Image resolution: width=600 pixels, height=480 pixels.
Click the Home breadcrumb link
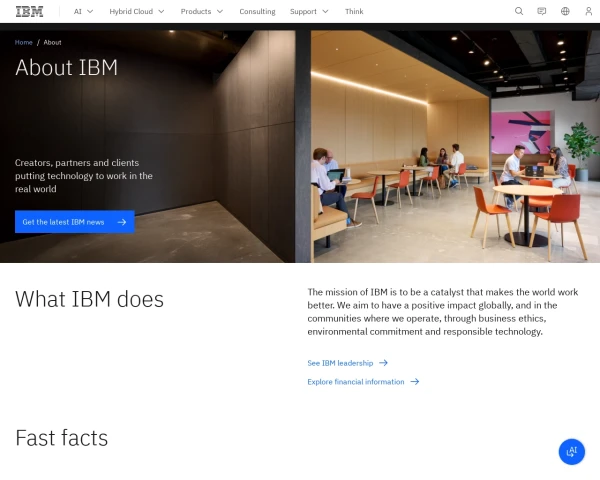(24, 42)
